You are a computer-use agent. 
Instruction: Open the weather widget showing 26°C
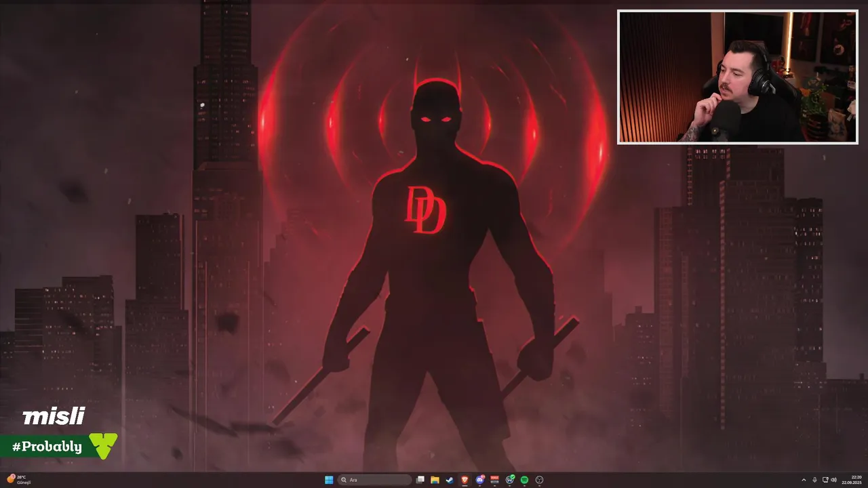18,479
